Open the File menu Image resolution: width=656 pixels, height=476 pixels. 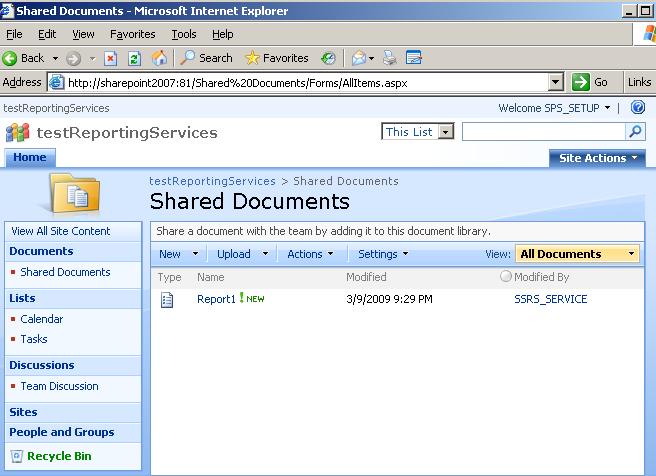[x=14, y=34]
